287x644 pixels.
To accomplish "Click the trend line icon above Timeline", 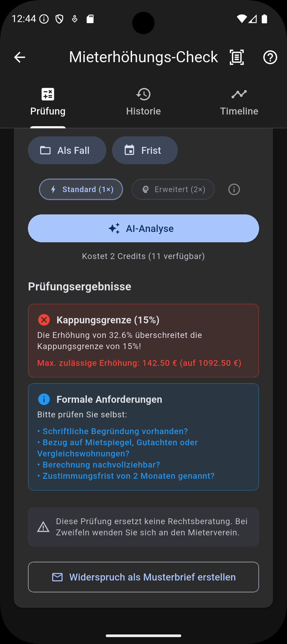I will (239, 94).
